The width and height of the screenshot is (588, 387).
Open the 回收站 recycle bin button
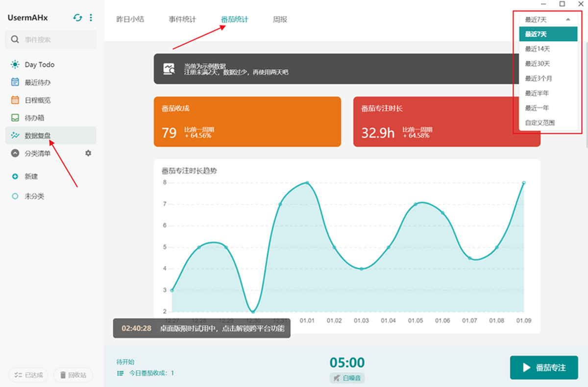click(73, 375)
